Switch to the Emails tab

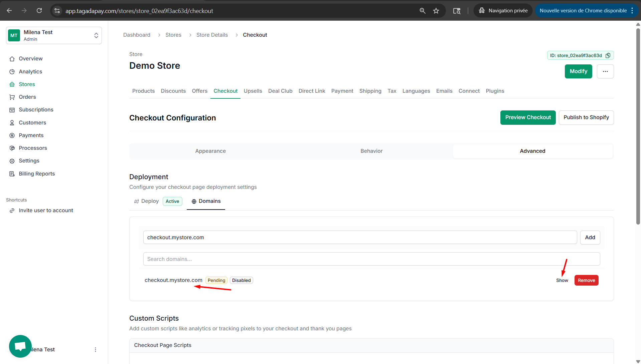[x=444, y=91]
